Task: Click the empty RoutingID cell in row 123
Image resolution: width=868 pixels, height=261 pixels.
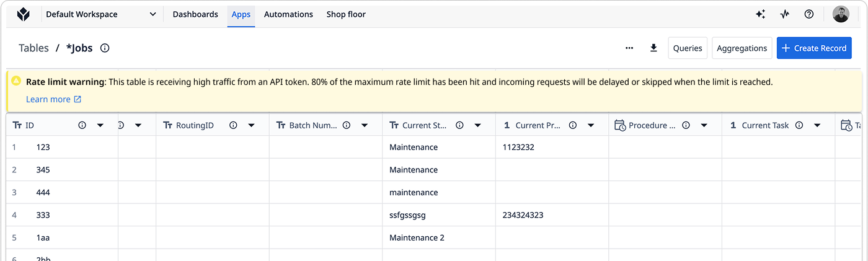Action: [x=213, y=148]
